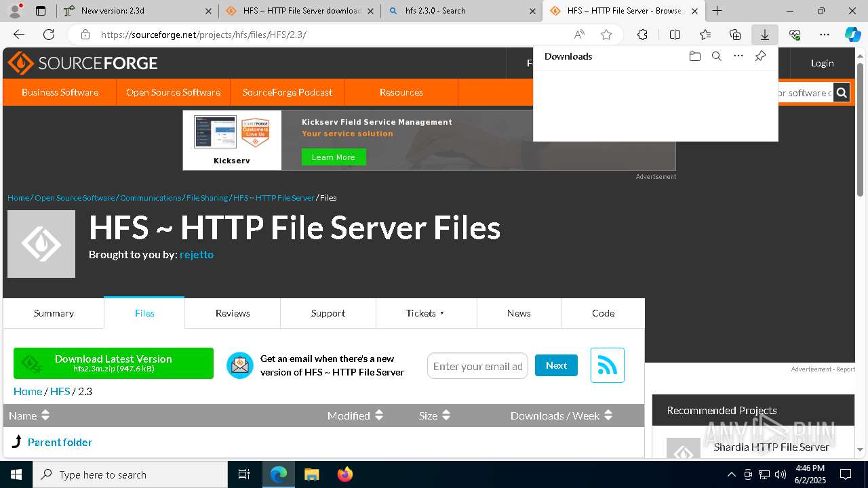This screenshot has width=868, height=488.
Task: Click the browser address bar URL
Action: tap(203, 35)
